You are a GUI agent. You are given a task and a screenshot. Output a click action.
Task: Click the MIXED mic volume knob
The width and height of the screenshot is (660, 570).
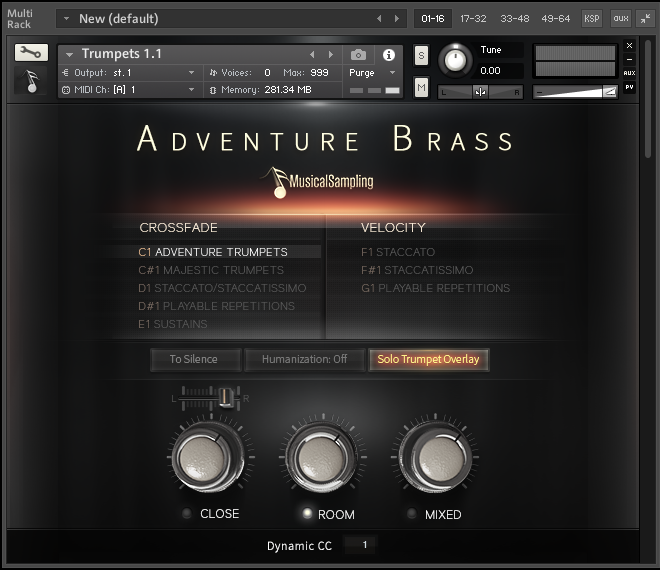(435, 458)
